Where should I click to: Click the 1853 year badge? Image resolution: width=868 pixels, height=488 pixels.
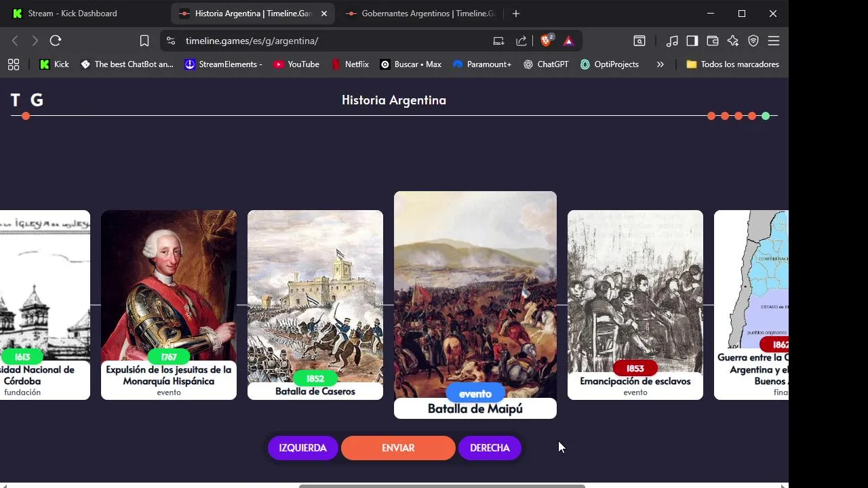(635, 369)
